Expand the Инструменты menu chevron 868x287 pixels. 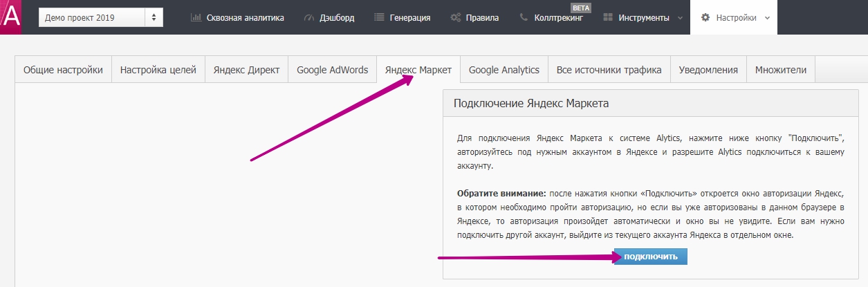(x=680, y=18)
